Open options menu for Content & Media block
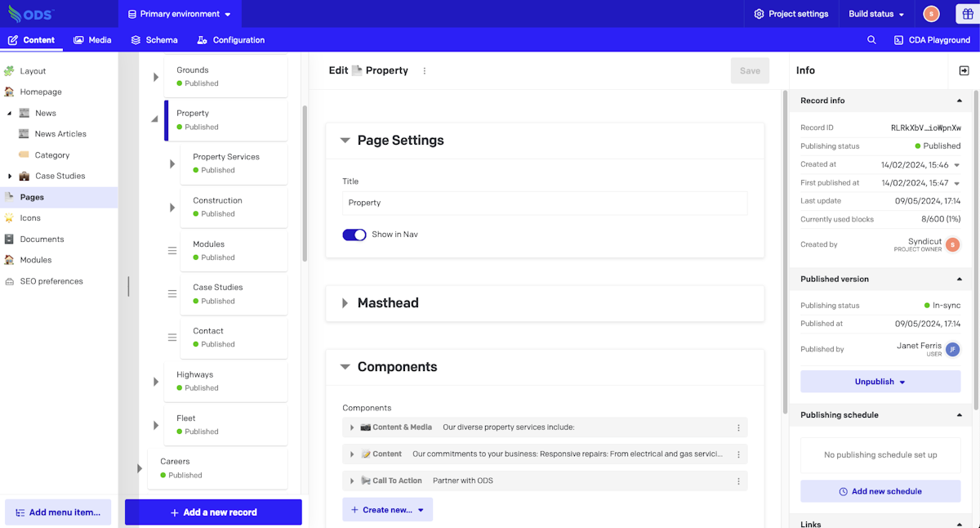The image size is (980, 528). (738, 427)
